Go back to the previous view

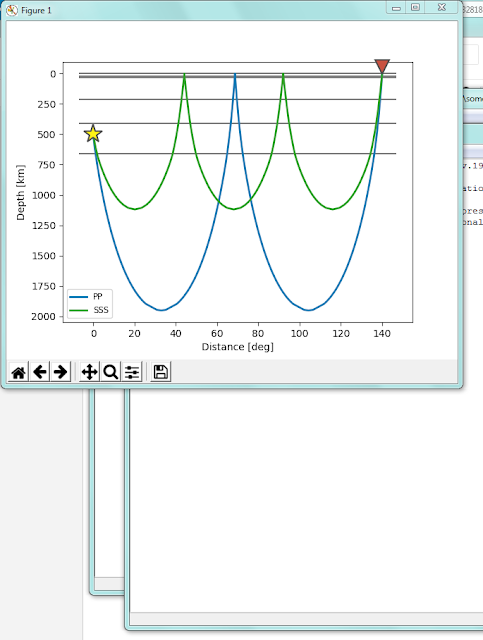[x=40, y=372]
